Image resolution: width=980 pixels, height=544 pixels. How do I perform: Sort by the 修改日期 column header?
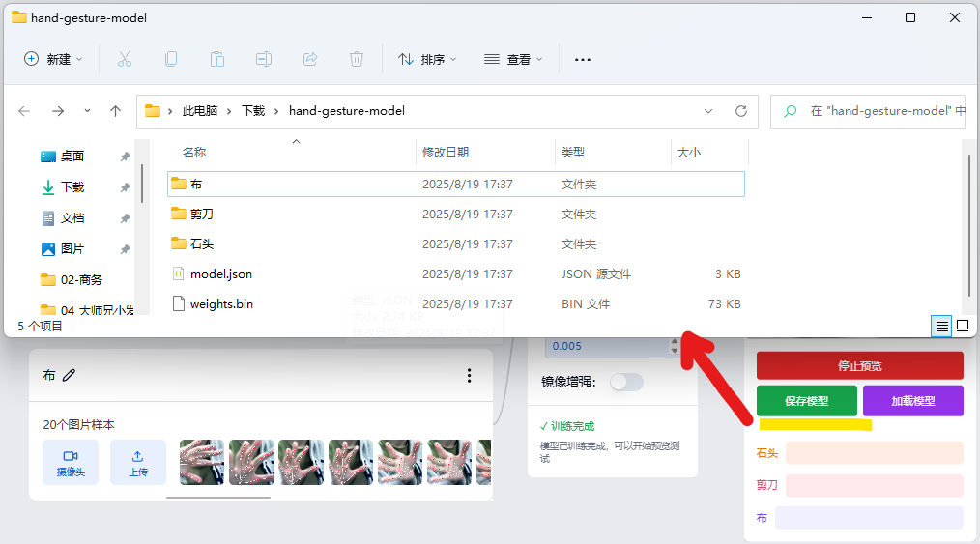[x=446, y=152]
